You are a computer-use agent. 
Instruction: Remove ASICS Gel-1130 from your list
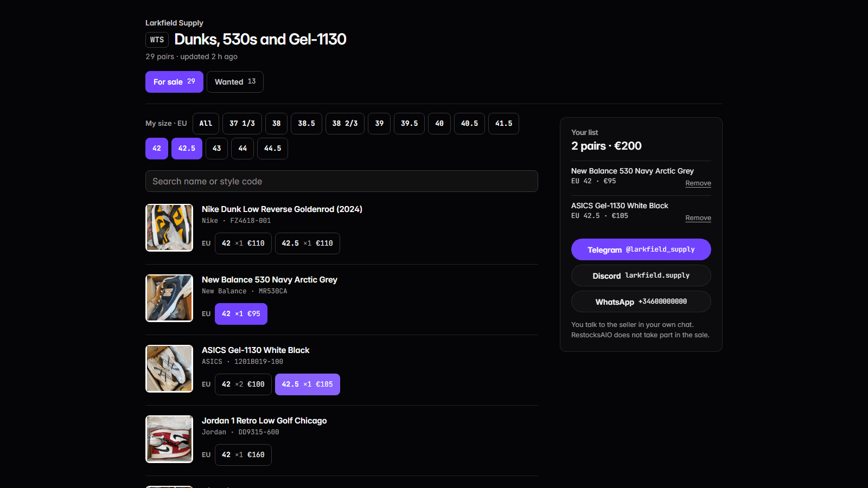tap(698, 218)
